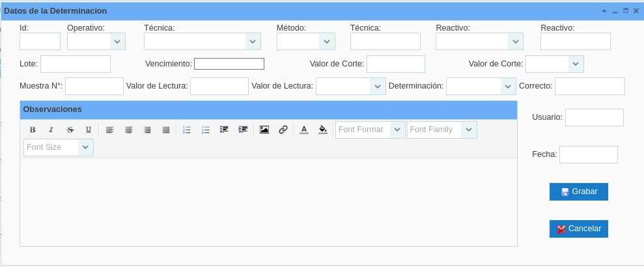Viewport: 644px width, 267px height.
Task: Click the Lote input field
Action: coord(76,64)
